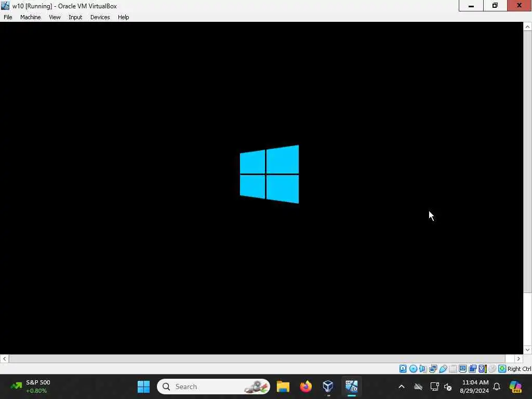Open the File menu
The image size is (532, 399).
coord(8,17)
